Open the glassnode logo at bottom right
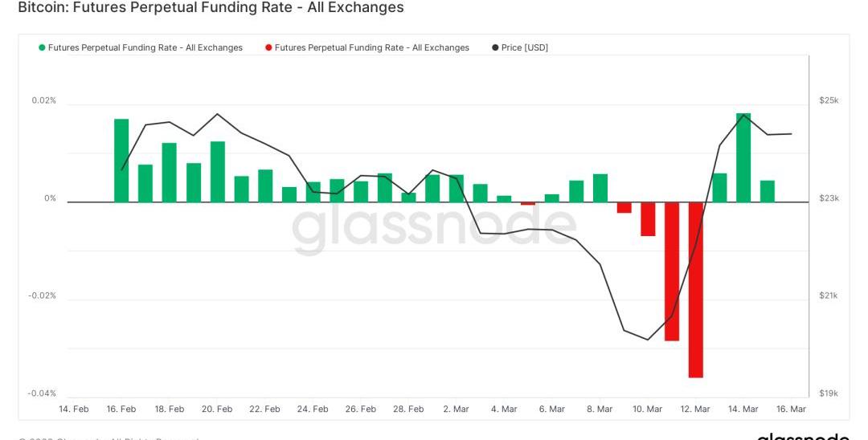The height and width of the screenshot is (440, 868). pyautogui.click(x=802, y=436)
